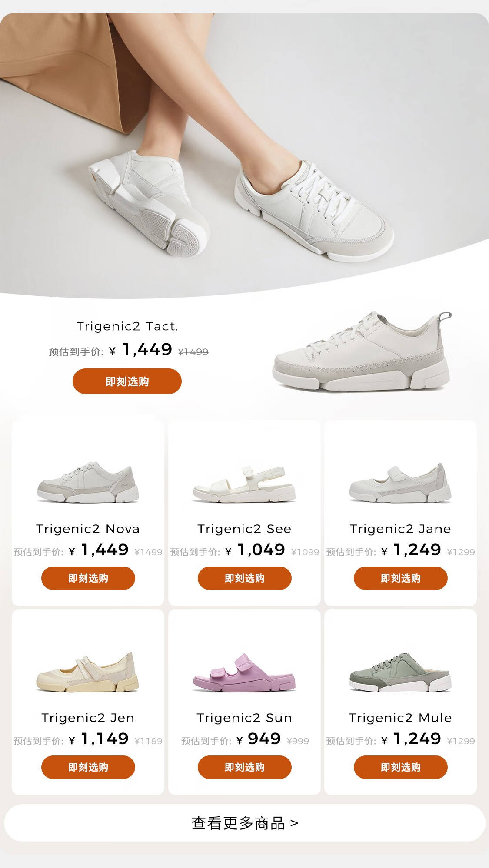Open the green Trigenic2 Mule shoe thumbnail
Viewport: 489px width, 868px height.
coord(400,672)
